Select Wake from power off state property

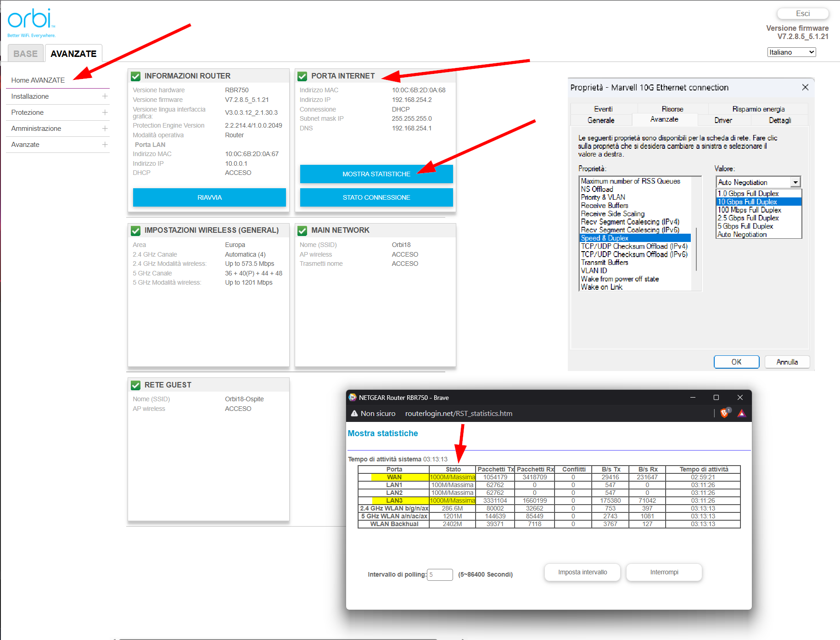(x=635, y=279)
